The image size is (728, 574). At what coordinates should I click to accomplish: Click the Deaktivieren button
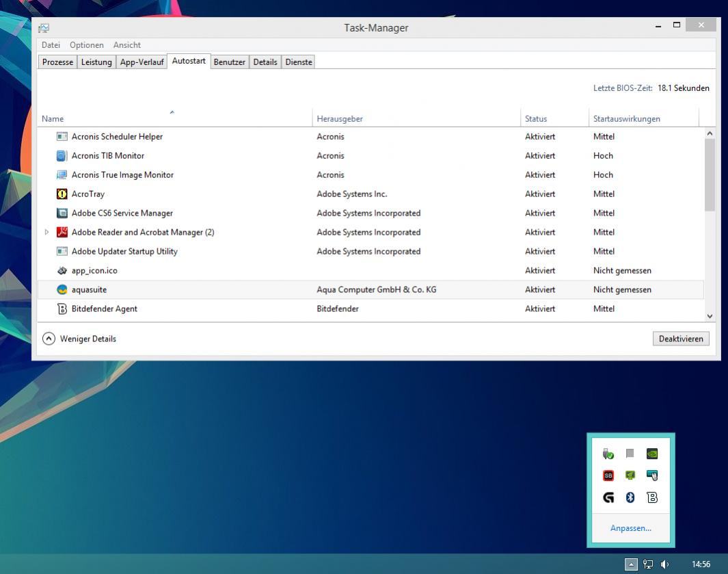(x=681, y=339)
